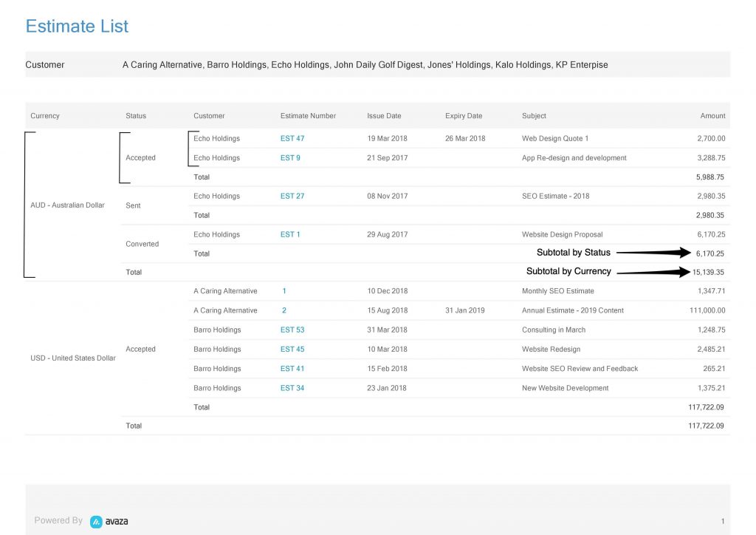This screenshot has height=535, width=756.
Task: Open estimate link EST 53
Action: [292, 330]
